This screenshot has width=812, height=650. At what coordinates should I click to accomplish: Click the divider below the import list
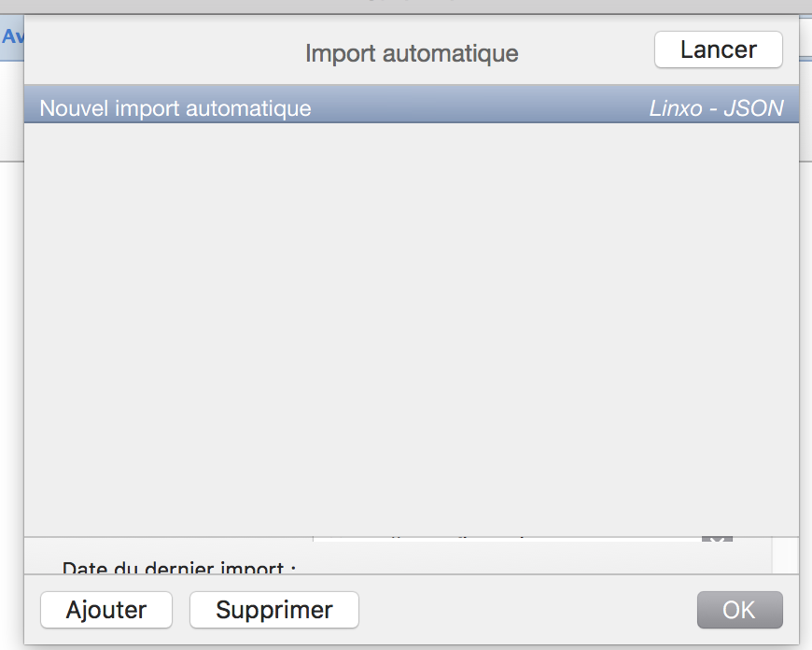pos(411,537)
